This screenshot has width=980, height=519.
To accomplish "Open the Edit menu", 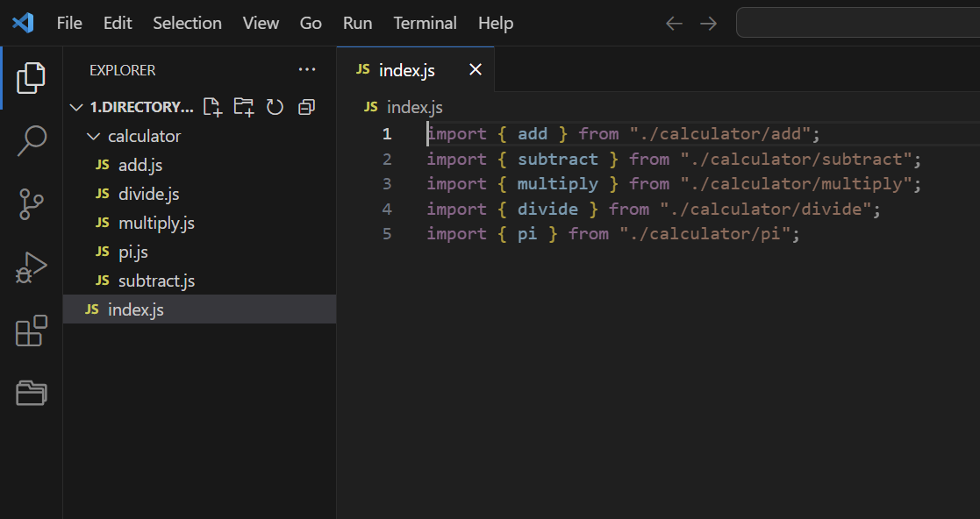I will click(x=118, y=23).
